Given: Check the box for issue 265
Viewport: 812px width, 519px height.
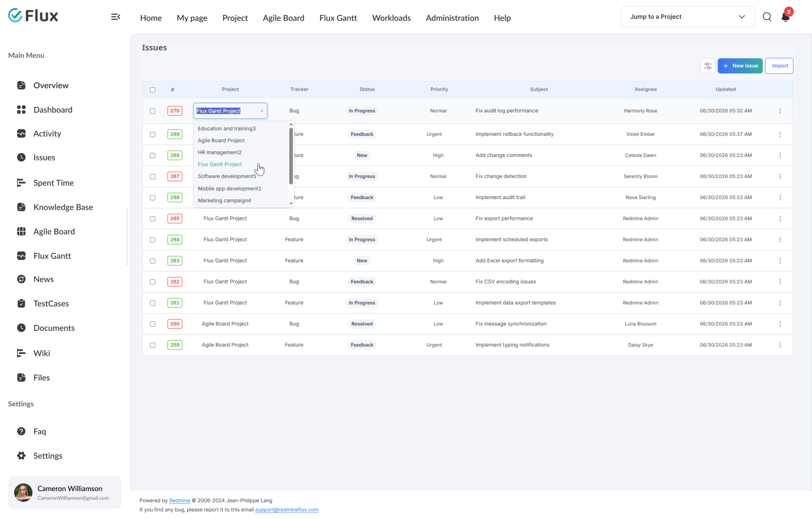Looking at the screenshot, I should [x=153, y=218].
